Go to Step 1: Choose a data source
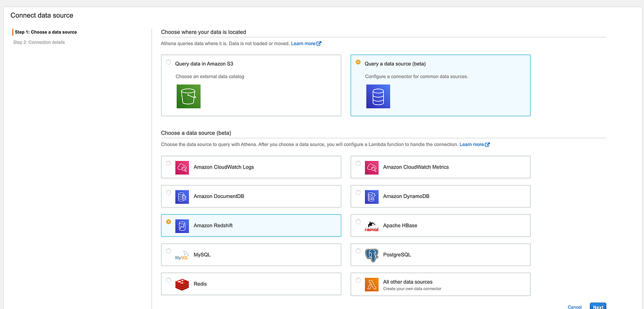Image resolution: width=644 pixels, height=309 pixels. tap(46, 32)
